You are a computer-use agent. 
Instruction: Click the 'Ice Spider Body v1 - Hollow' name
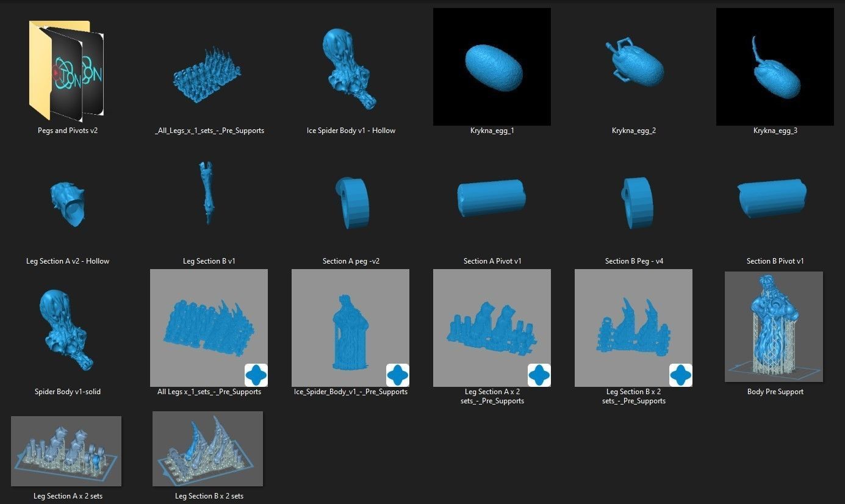pyautogui.click(x=351, y=131)
